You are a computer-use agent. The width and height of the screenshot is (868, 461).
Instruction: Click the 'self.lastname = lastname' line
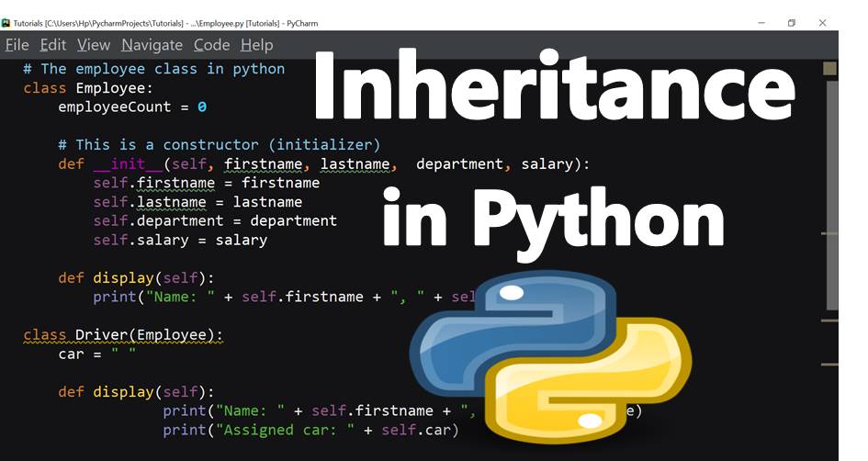tap(197, 202)
